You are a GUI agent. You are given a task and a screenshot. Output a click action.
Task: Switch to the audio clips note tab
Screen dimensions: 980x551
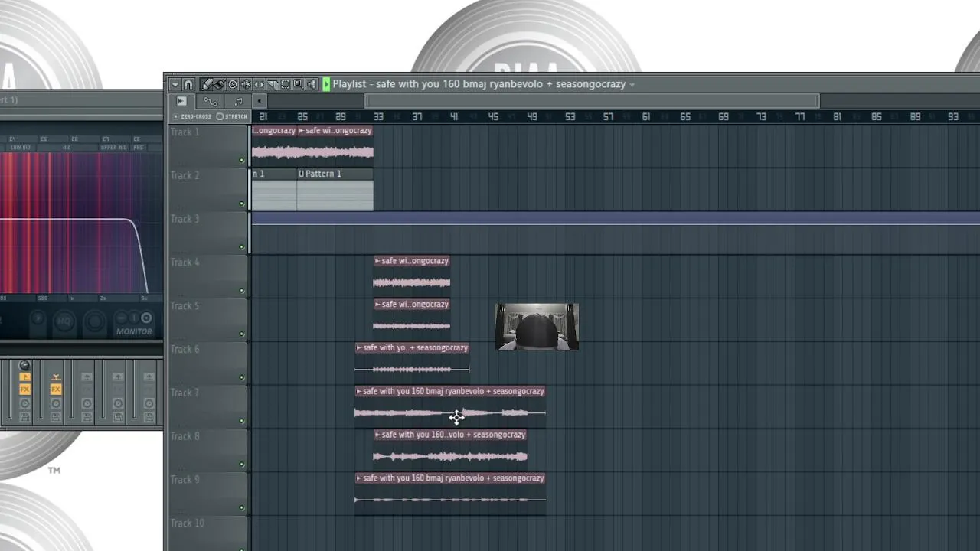238,101
